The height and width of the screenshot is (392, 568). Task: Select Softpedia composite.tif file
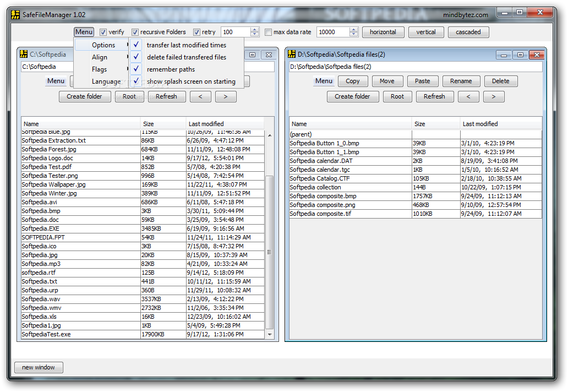point(416,214)
